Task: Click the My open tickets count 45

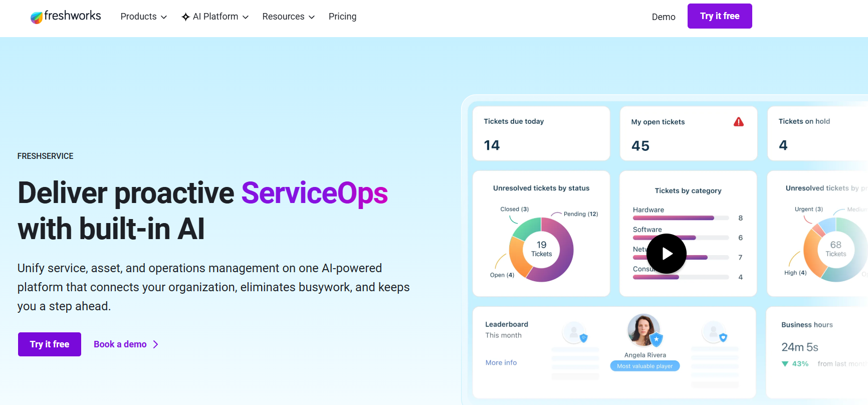Action: [640, 146]
